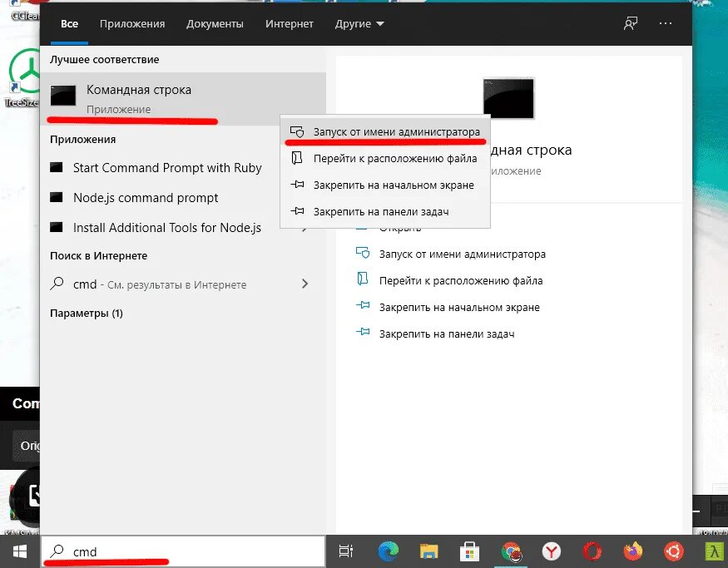Click file location icon in right pane

click(363, 279)
